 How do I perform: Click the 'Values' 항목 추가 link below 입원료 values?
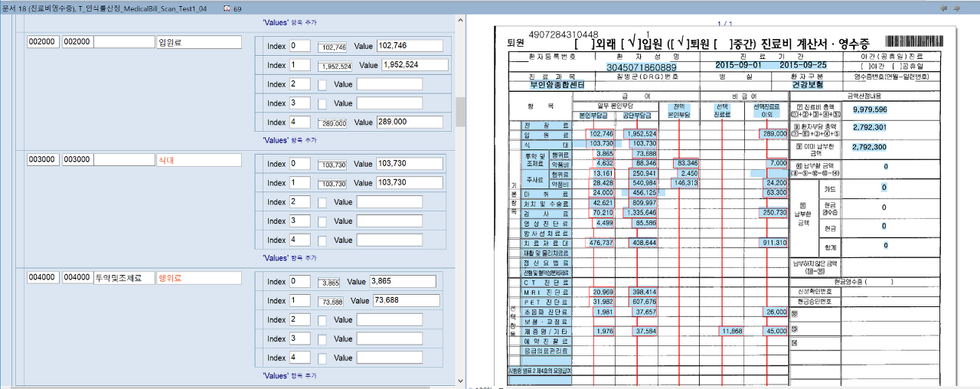click(x=289, y=140)
